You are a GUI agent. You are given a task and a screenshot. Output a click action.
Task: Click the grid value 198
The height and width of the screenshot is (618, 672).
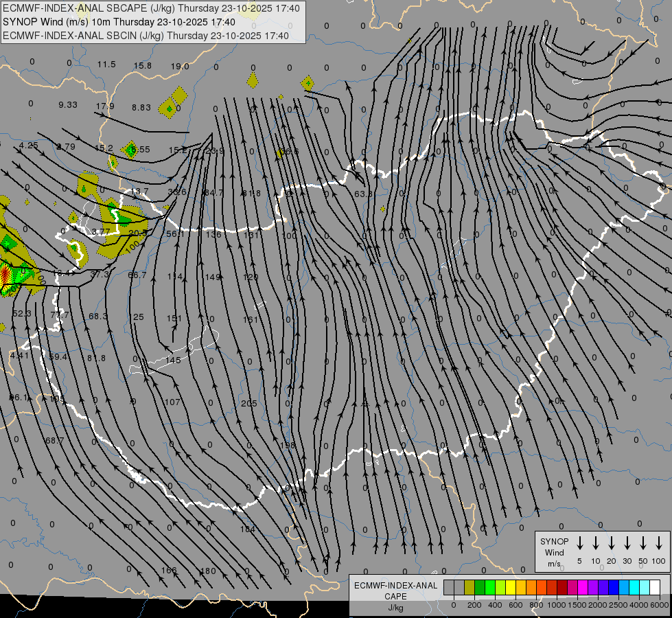(288, 445)
